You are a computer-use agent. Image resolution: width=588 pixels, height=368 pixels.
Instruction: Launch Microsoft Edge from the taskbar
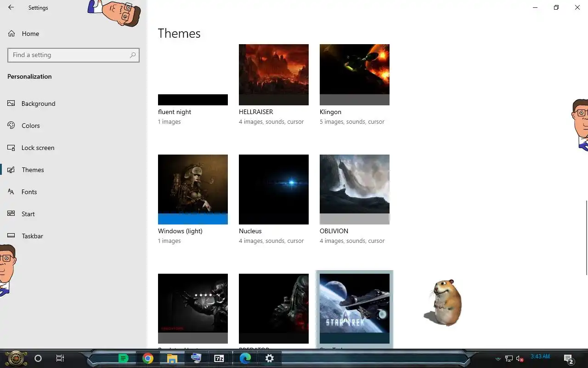245,358
